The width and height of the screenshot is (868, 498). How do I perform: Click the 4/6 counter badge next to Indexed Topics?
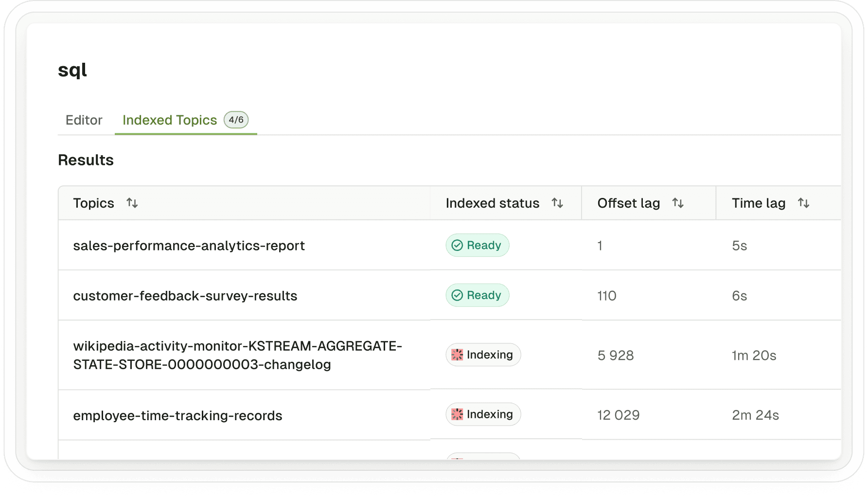click(235, 120)
